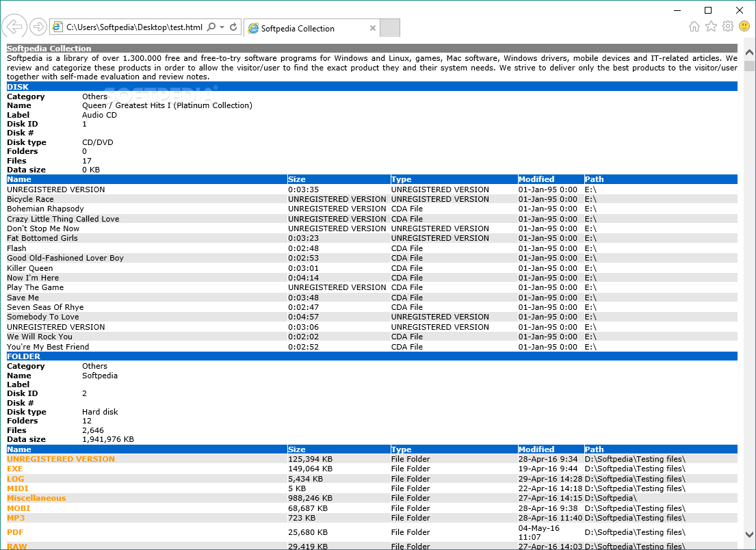Click the 2,646 files count value

pyautogui.click(x=93, y=430)
